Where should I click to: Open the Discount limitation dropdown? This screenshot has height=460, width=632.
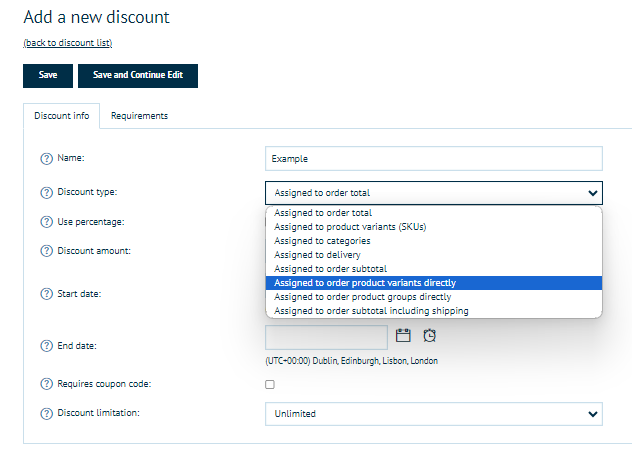(434, 413)
